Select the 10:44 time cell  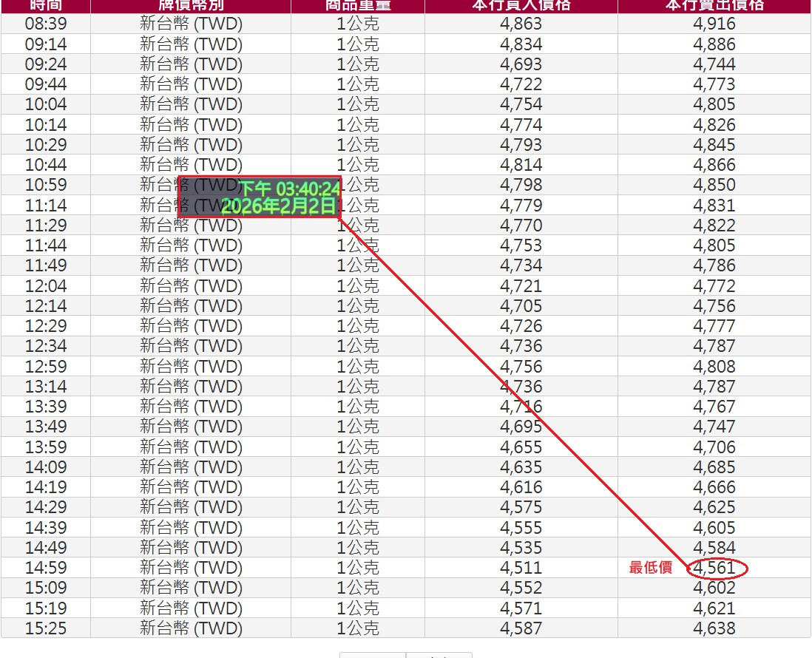pos(46,165)
